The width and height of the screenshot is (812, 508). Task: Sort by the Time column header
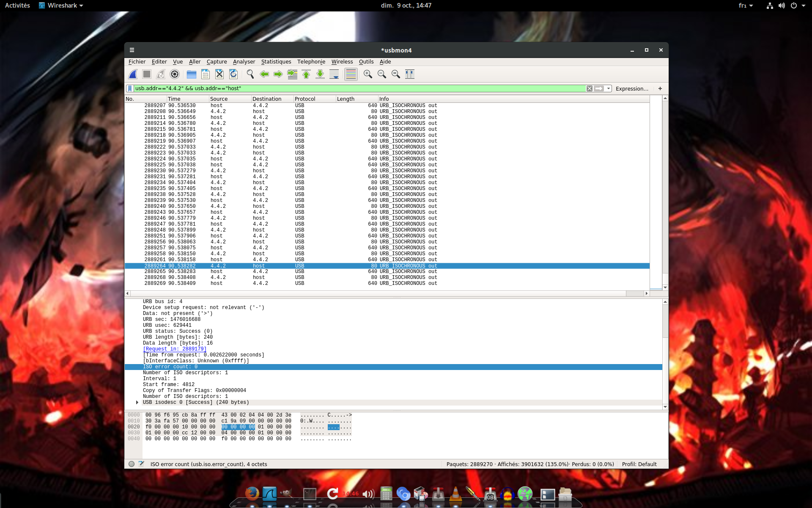point(188,99)
